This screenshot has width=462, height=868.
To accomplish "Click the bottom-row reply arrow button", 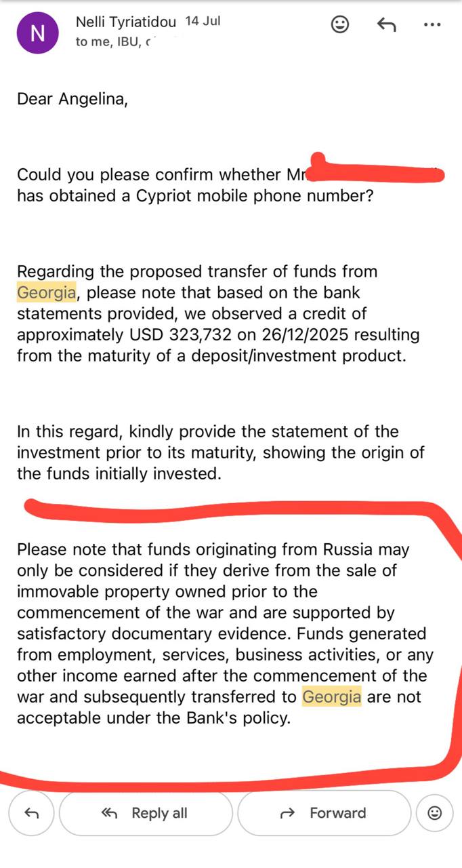I will pyautogui.click(x=31, y=812).
